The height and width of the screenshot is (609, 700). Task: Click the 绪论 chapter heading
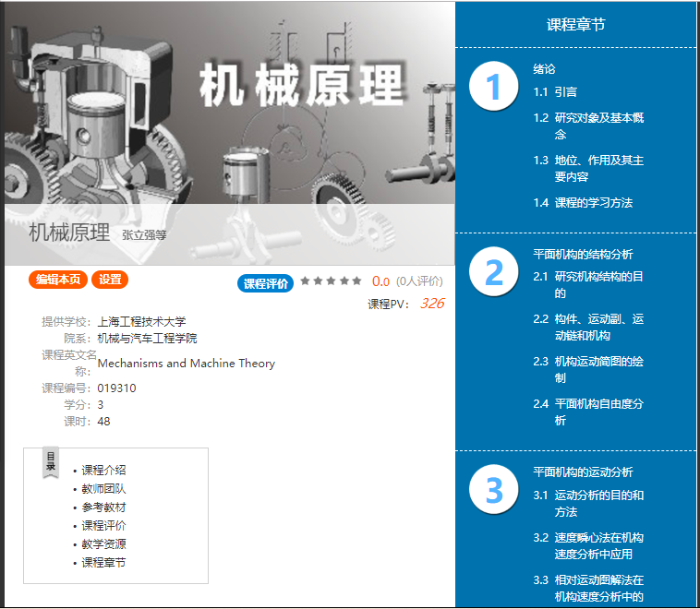point(544,69)
